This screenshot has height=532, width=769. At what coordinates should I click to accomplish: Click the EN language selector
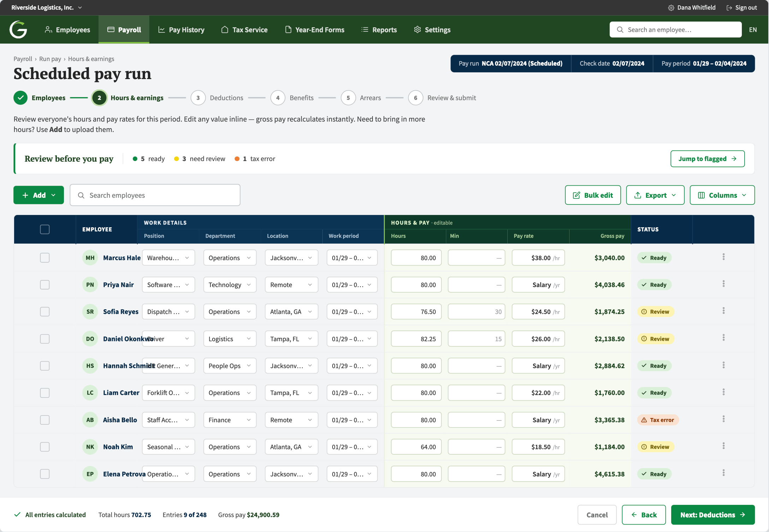click(753, 30)
